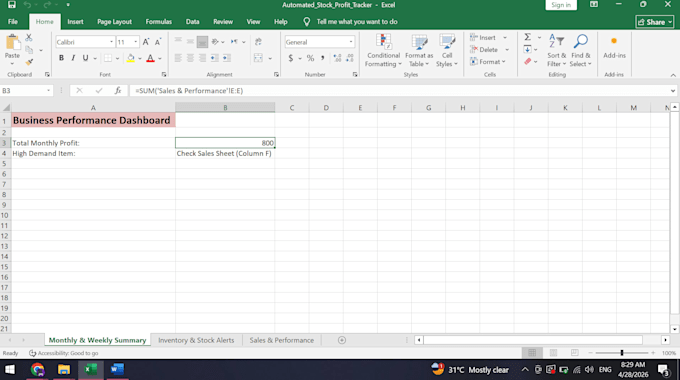
Task: Toggle middle vertical alignment
Action: (190, 42)
